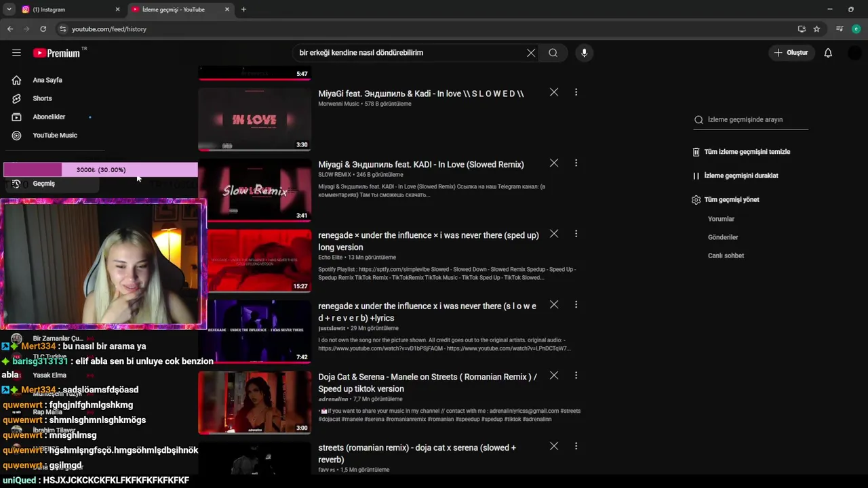
Task: Open options for renegade slowed + reverb lyrics
Action: click(576, 305)
